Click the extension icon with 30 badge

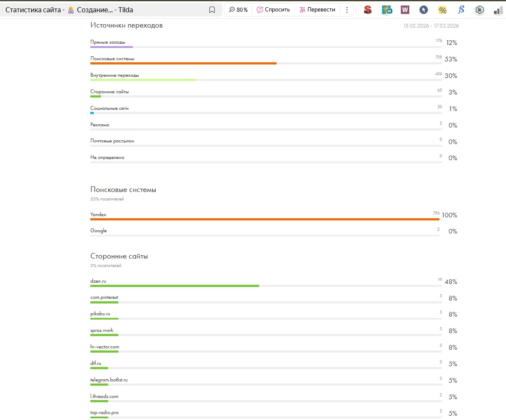[x=386, y=10]
